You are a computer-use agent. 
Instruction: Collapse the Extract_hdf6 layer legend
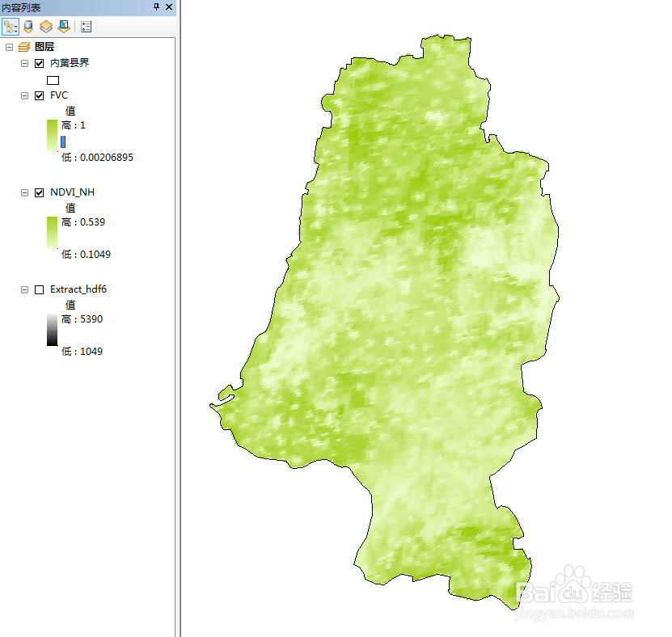click(x=24, y=290)
